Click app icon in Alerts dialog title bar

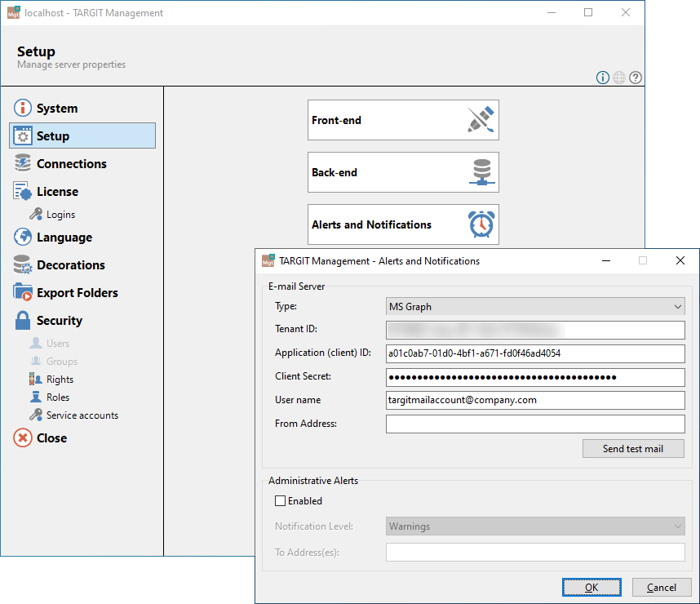click(268, 260)
